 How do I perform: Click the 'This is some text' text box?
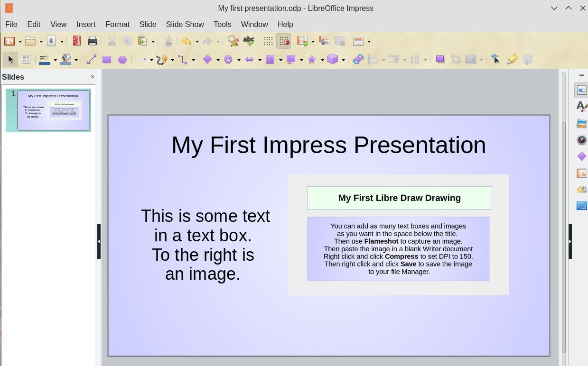(x=205, y=245)
